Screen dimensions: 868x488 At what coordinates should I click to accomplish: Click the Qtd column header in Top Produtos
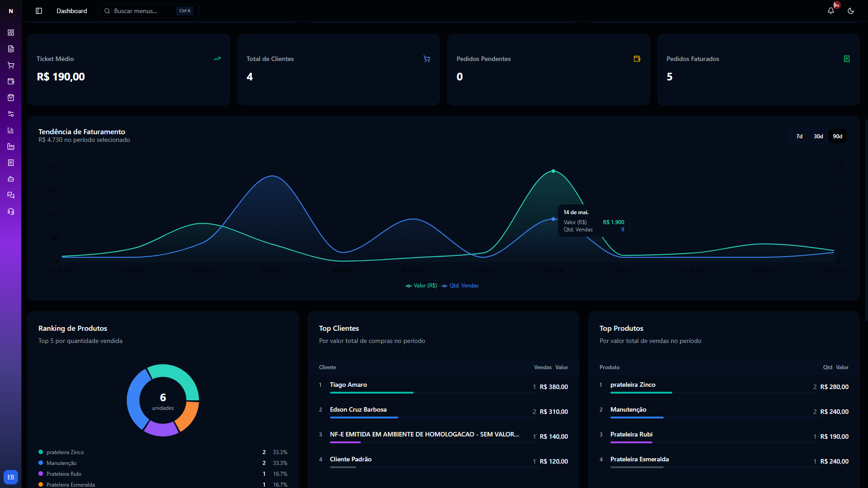click(x=827, y=367)
